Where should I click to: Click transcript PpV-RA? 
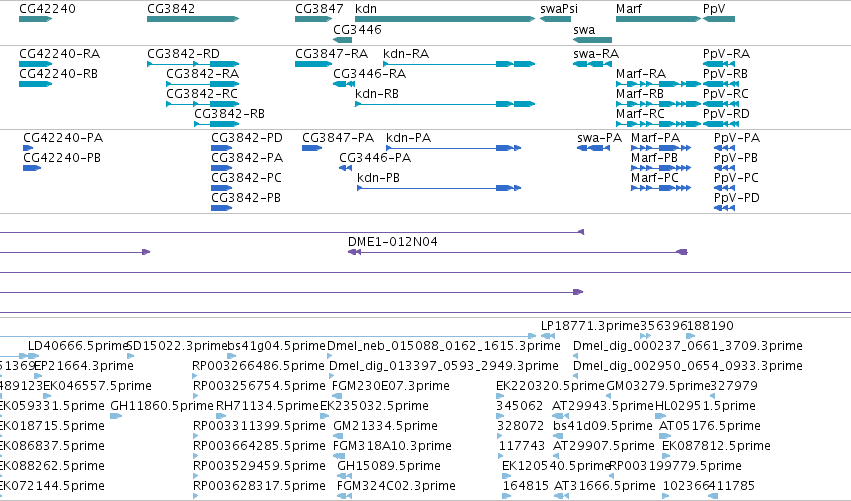point(721,64)
